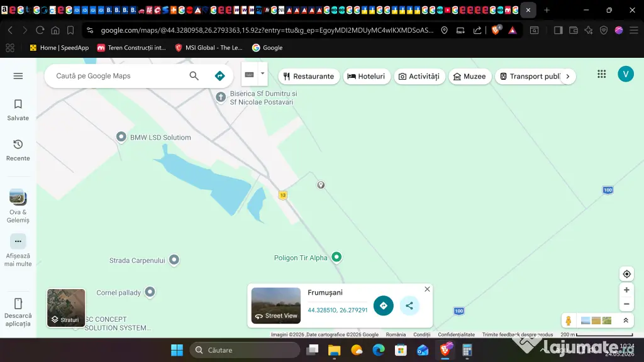Click the keyboard input tools icon
644x362 pixels.
pos(249,75)
